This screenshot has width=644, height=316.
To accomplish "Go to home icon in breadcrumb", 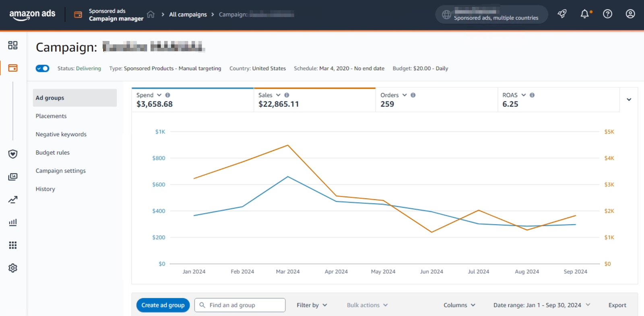I will point(151,14).
